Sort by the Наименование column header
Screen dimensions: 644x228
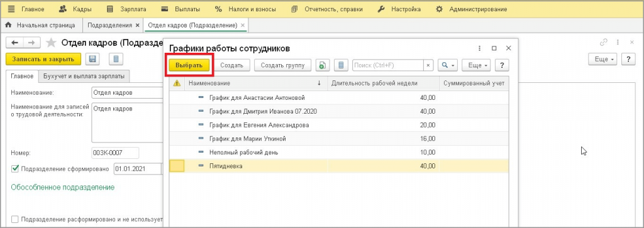click(x=257, y=84)
